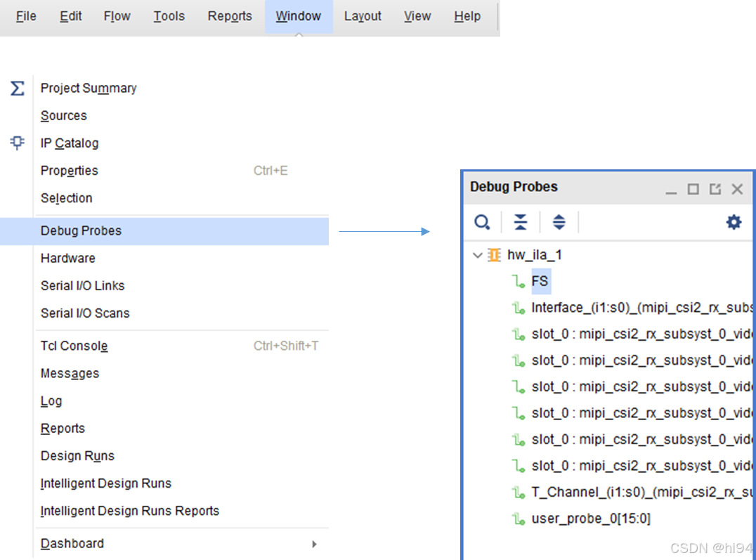Choose Intelligent Design Runs entry

tap(106, 484)
